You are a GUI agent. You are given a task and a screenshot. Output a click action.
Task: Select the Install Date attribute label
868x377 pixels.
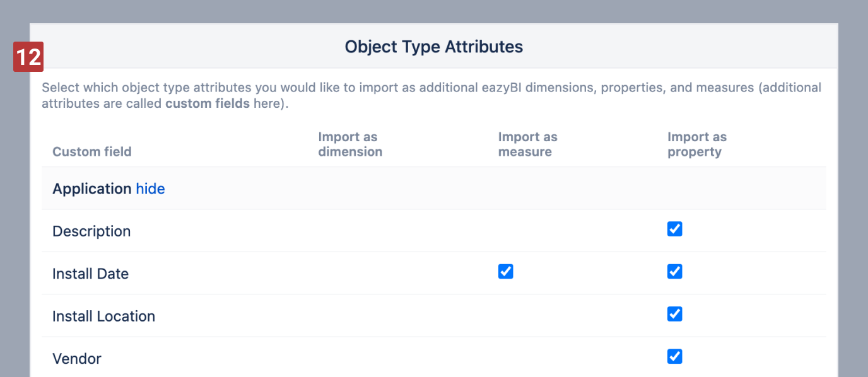90,274
